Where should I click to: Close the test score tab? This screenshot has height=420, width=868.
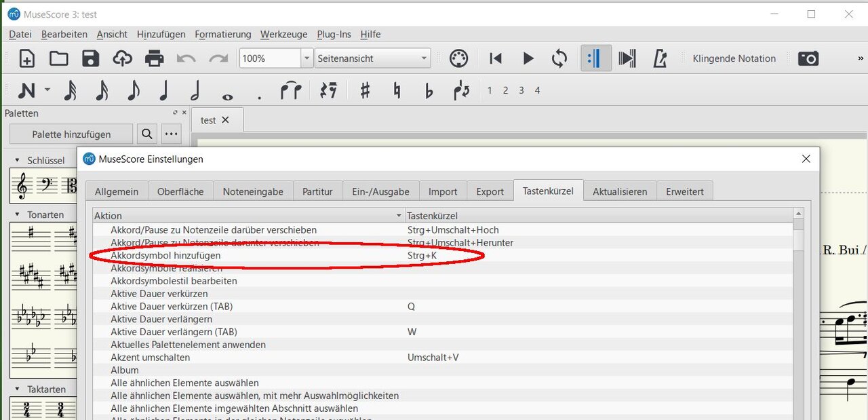(x=226, y=120)
